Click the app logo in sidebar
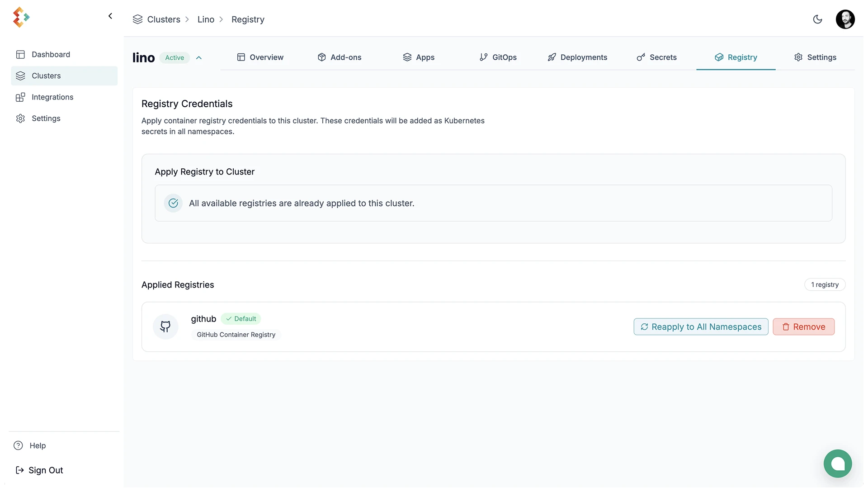This screenshot has width=868, height=492. 21,17
